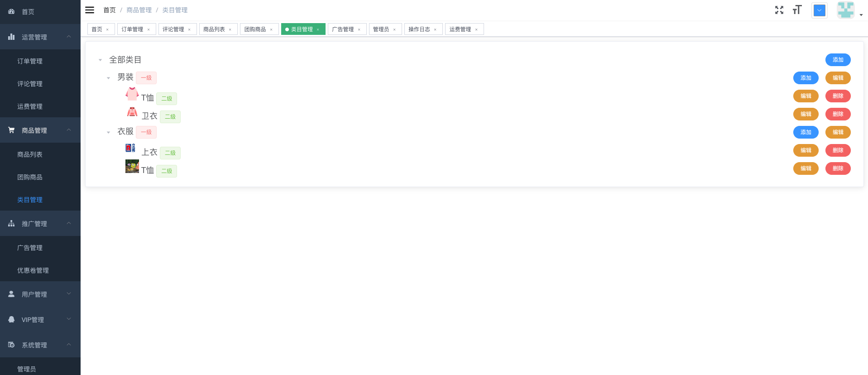Delete the 上衣 category
868x375 pixels.
coord(838,150)
